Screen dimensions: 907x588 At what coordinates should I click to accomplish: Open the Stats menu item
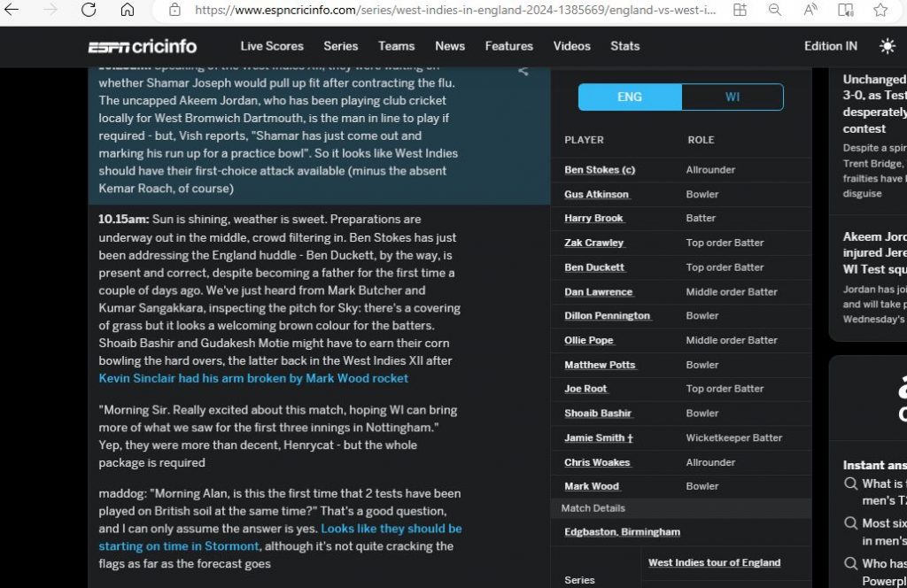pos(624,46)
